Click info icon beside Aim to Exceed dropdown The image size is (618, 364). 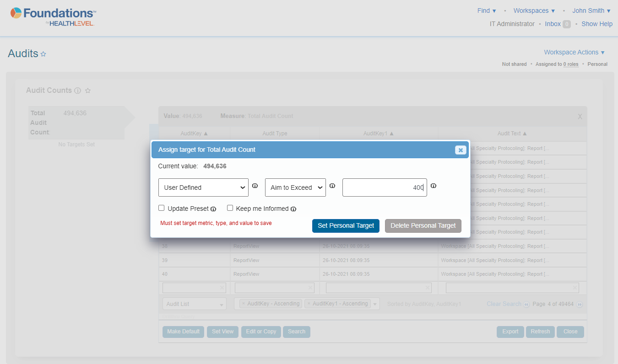click(x=332, y=186)
